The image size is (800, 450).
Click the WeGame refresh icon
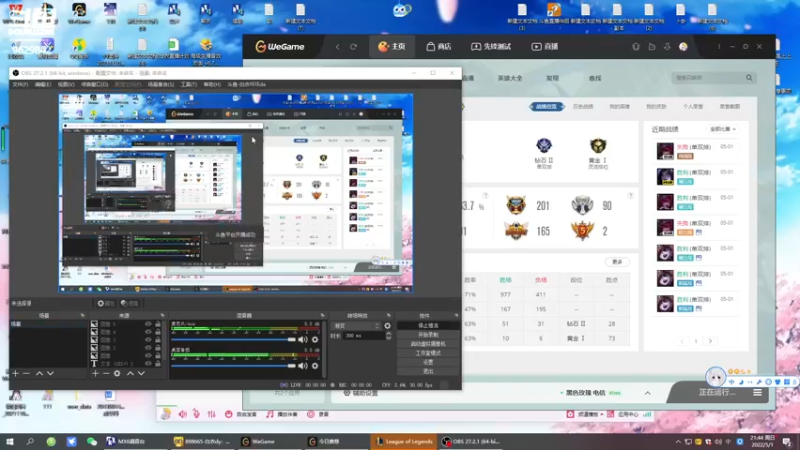pyautogui.click(x=353, y=46)
